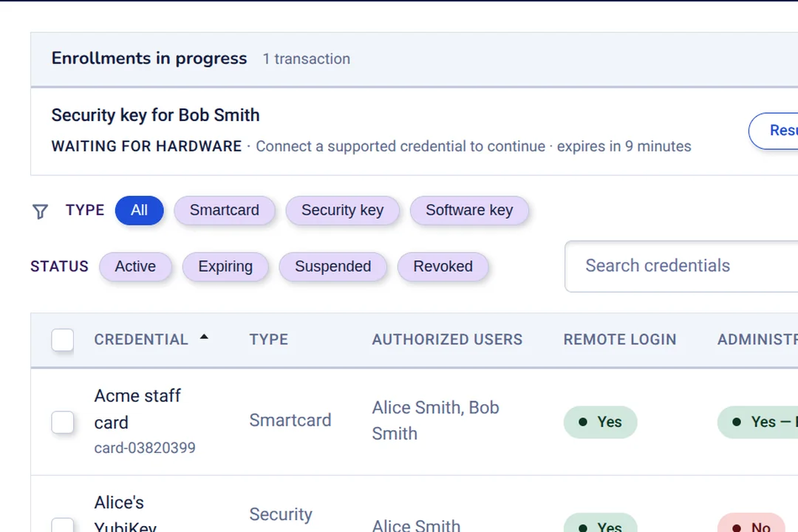Screen dimensions: 798x532
Task: Click the Type column header
Action: 269,340
